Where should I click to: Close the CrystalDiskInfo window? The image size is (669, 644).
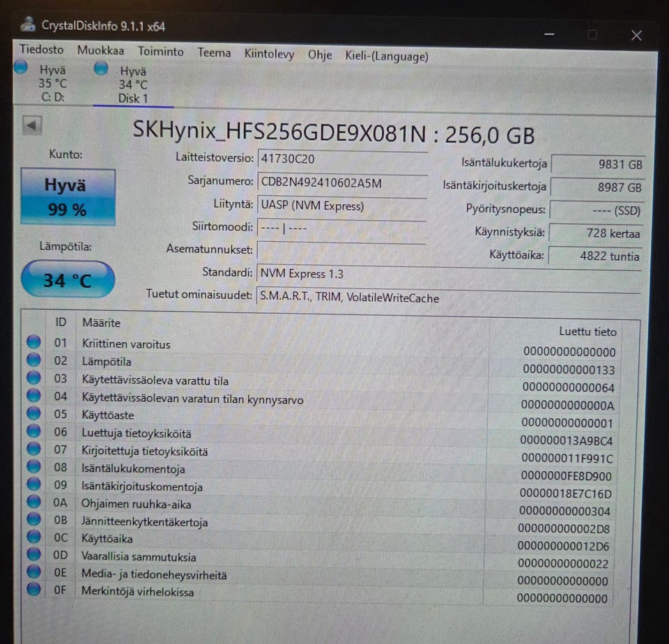pyautogui.click(x=636, y=36)
